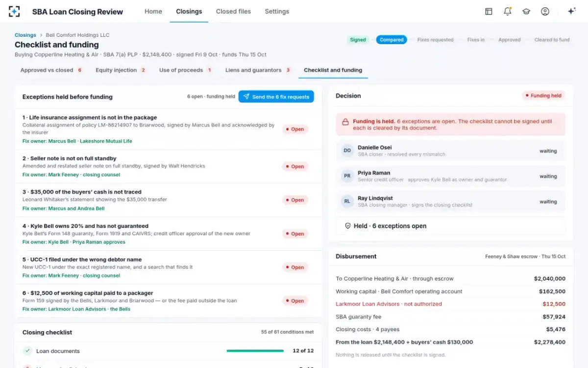Open the Settings tab
This screenshot has width=588, height=368.
click(x=277, y=11)
